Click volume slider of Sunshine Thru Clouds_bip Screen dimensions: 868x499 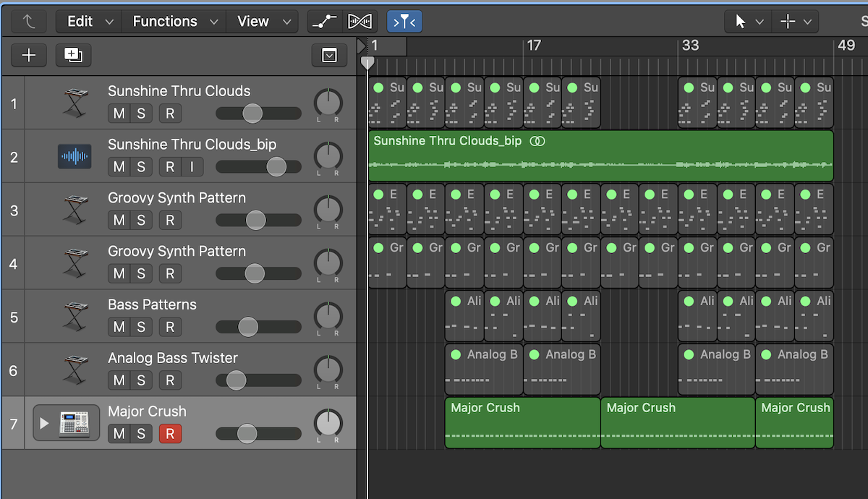(x=258, y=167)
